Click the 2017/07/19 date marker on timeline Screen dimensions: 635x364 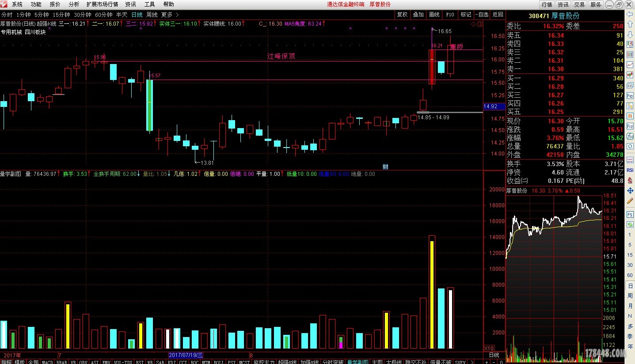coord(186,355)
